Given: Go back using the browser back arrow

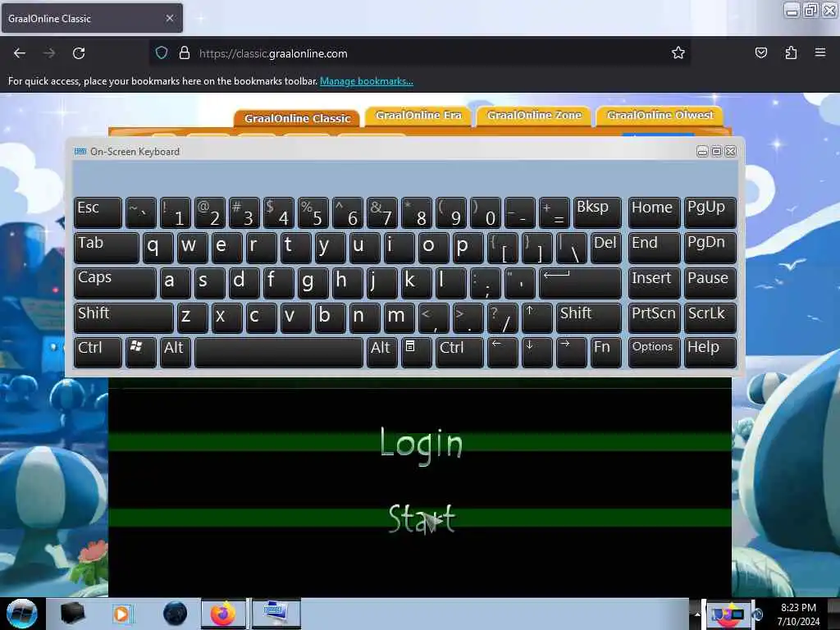Looking at the screenshot, I should tap(20, 53).
